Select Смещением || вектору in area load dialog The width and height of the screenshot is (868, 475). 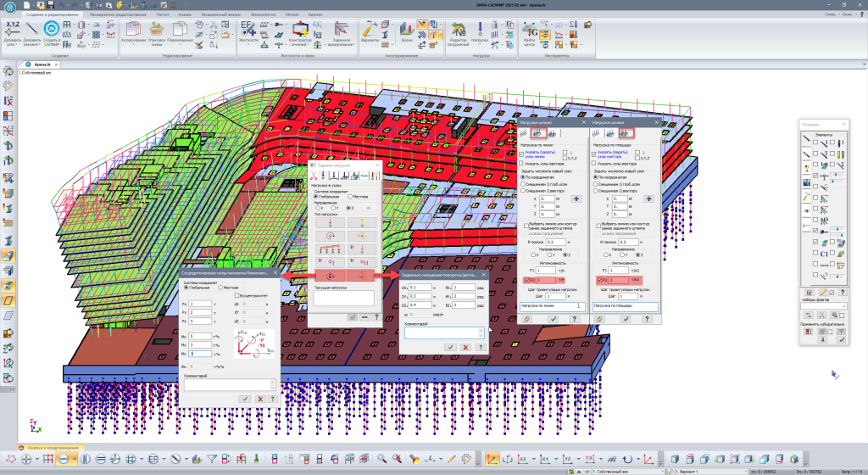click(x=597, y=192)
